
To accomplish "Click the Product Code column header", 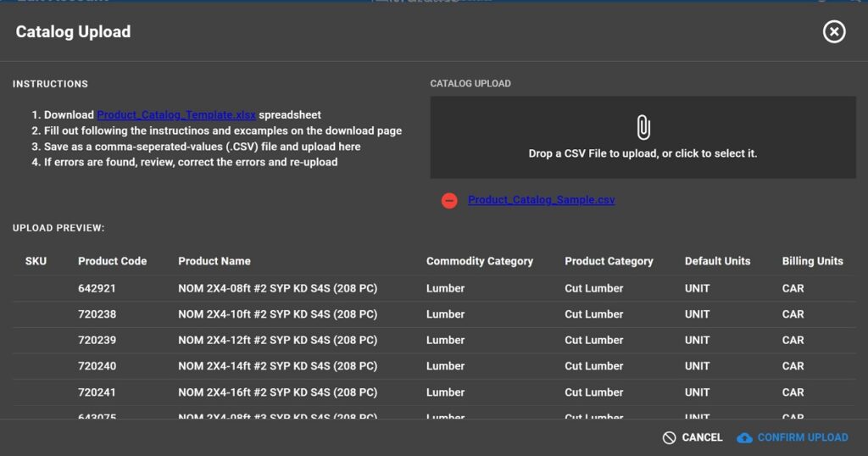I will pos(112,261).
